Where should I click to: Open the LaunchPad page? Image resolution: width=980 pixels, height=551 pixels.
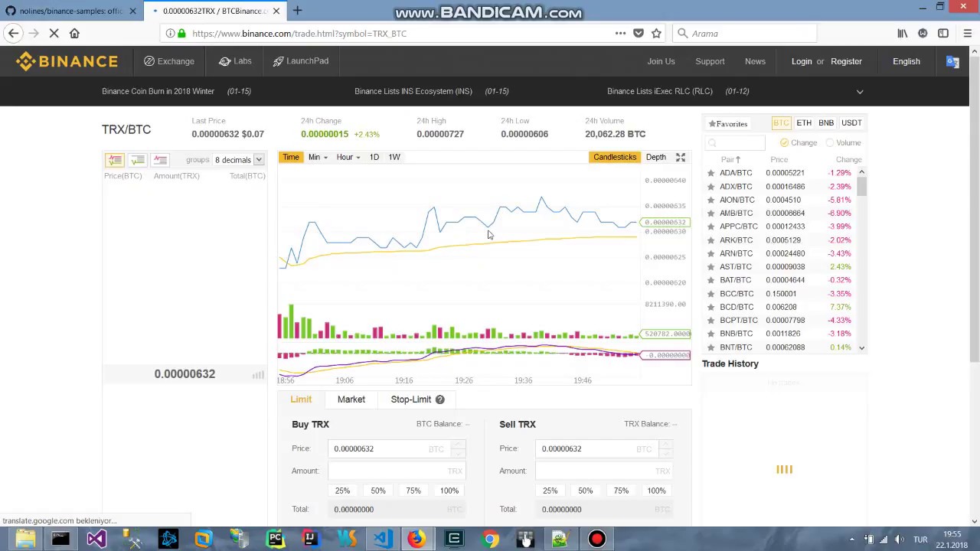click(301, 61)
